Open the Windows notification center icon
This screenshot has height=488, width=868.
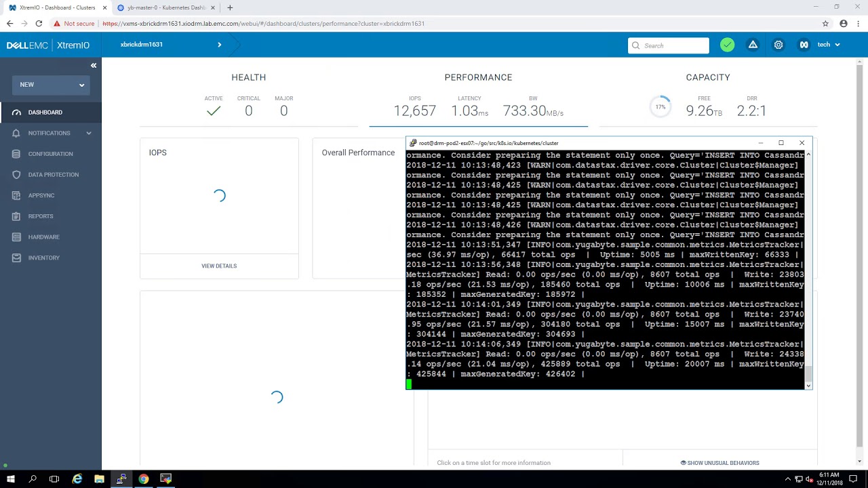tap(853, 479)
